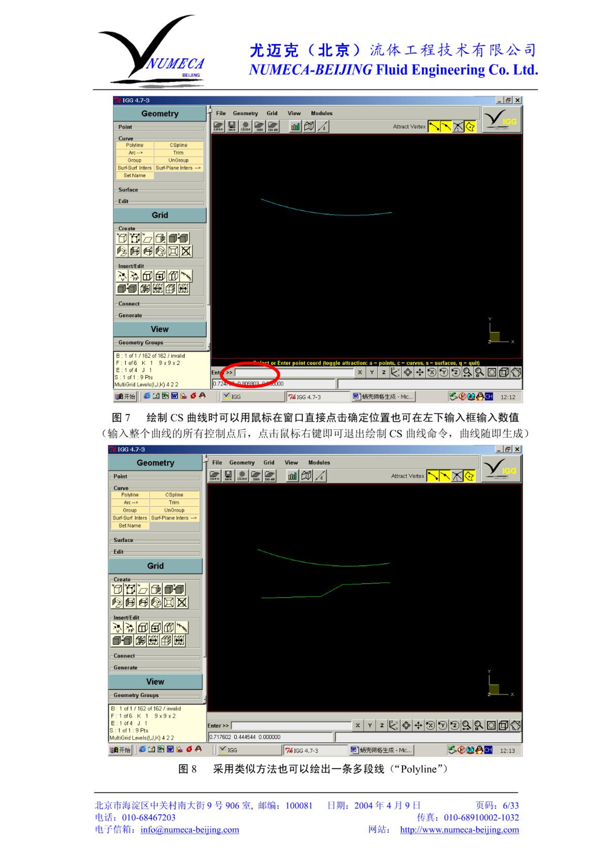614x868 pixels.
Task: Toggle first Attract Vertex option in Figure 8
Action: (x=433, y=476)
